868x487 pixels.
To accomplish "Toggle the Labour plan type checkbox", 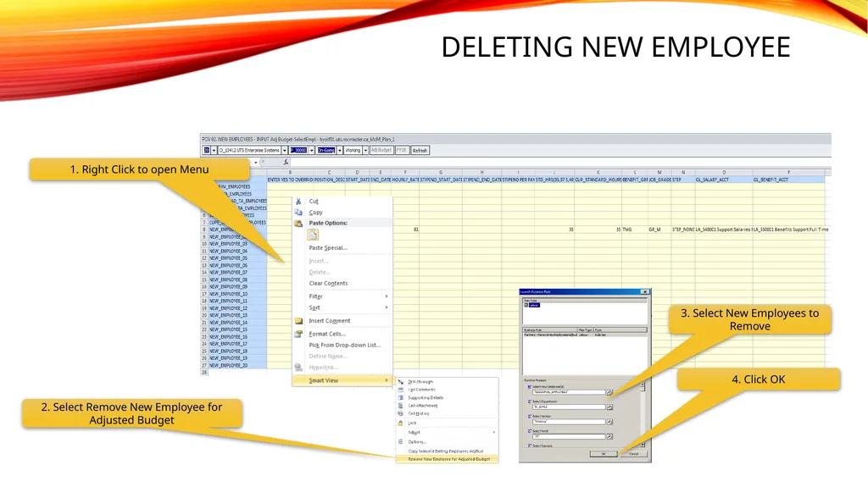I will [x=526, y=305].
